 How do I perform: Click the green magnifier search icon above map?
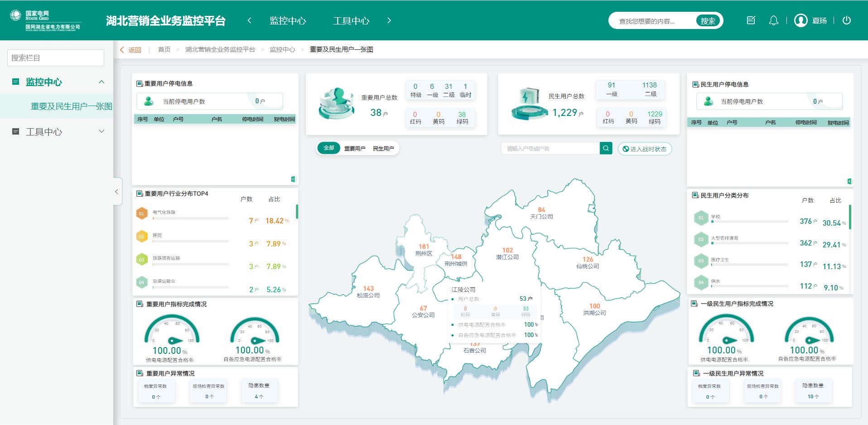[606, 148]
